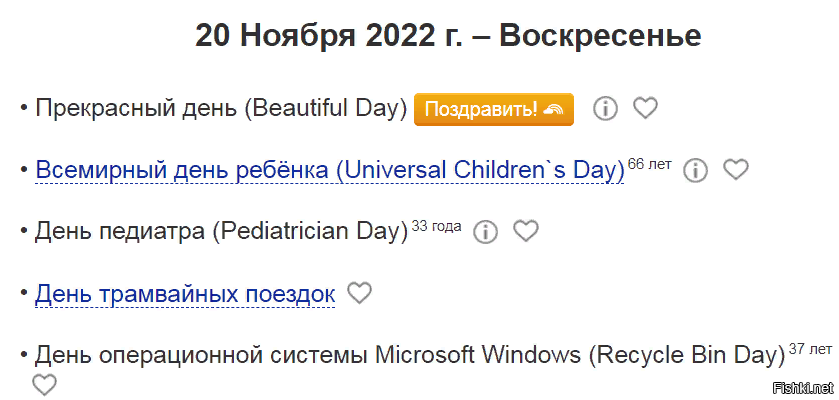Click info icon beside Pediatrician Day
The width and height of the screenshot is (839, 400).
coord(485,232)
